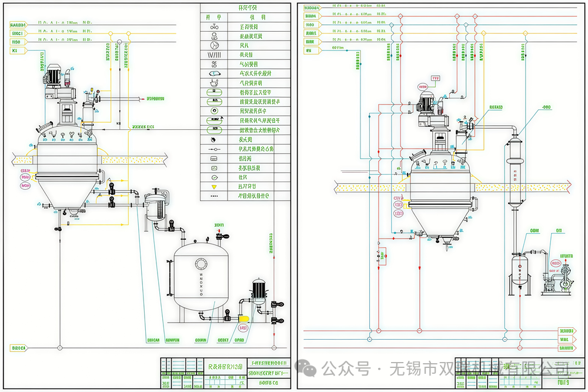Click the yellow triangle symbol in legend
Image resolution: width=588 pixels, height=392 pixels.
coord(214,186)
